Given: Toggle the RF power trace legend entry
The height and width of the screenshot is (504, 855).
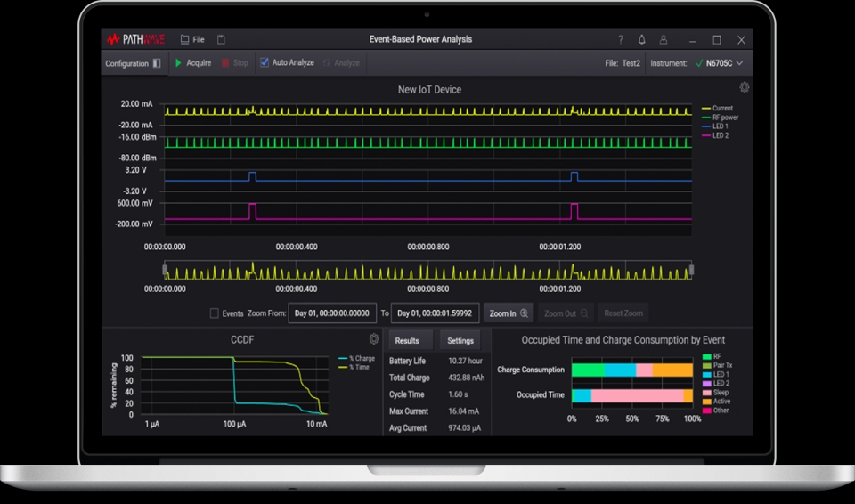Looking at the screenshot, I should click(720, 118).
